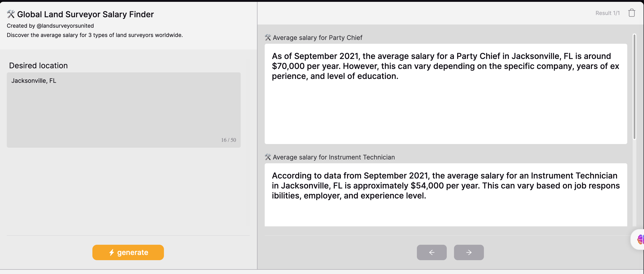Viewport: 644px width, 274px height.
Task: Click into the Desired location text field
Action: click(x=123, y=110)
